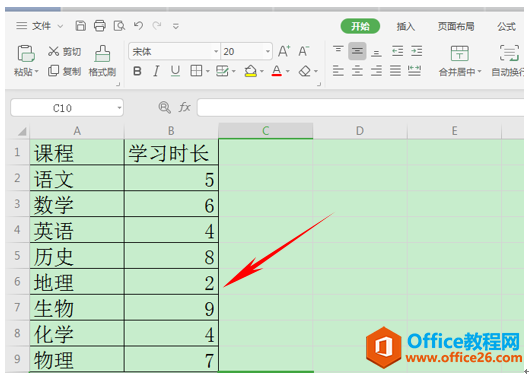Click the 复制 copy button
Viewport: 529px width, 375px height.
tap(64, 71)
